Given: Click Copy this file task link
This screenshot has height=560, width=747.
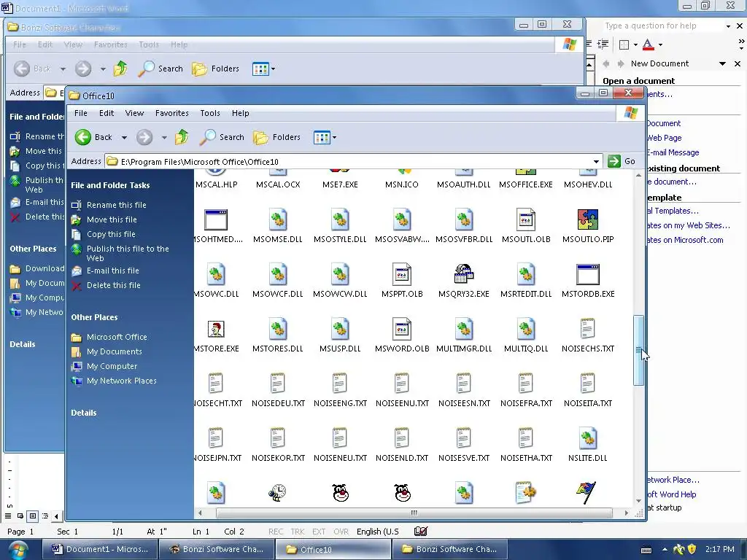Looking at the screenshot, I should 111,234.
